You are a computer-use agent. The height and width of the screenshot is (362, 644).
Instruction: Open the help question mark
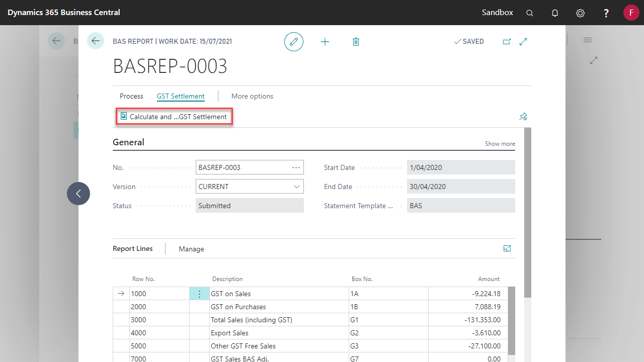coord(606,13)
